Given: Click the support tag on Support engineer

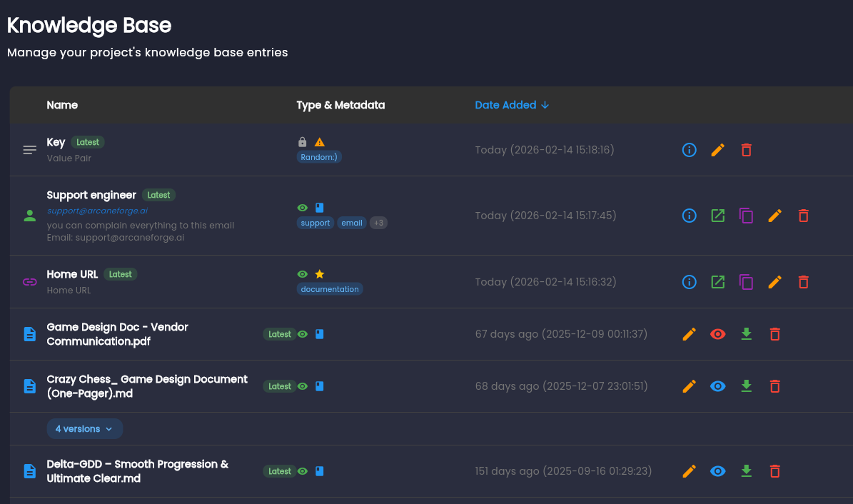Looking at the screenshot, I should 315,222.
